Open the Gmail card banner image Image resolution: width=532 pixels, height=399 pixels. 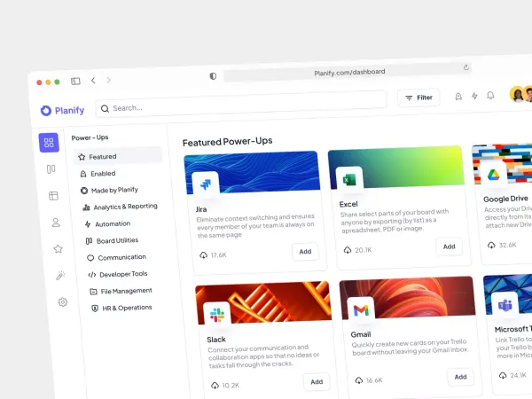[x=408, y=298]
